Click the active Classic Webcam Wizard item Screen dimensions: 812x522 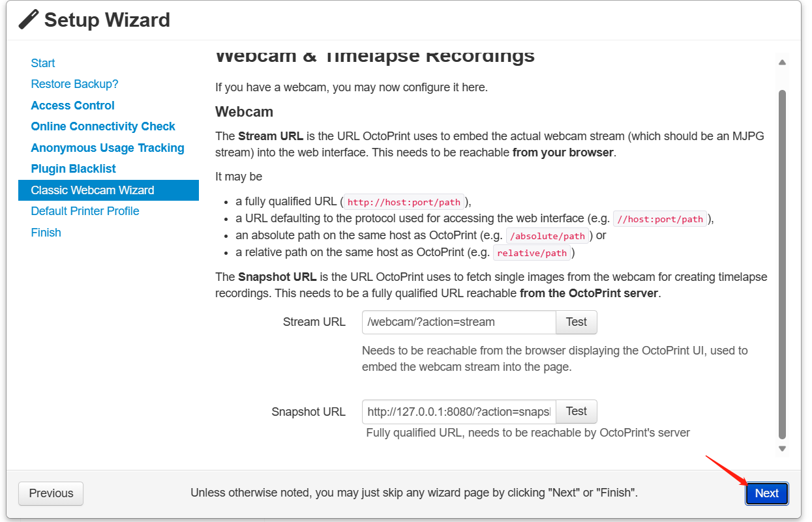click(x=93, y=190)
